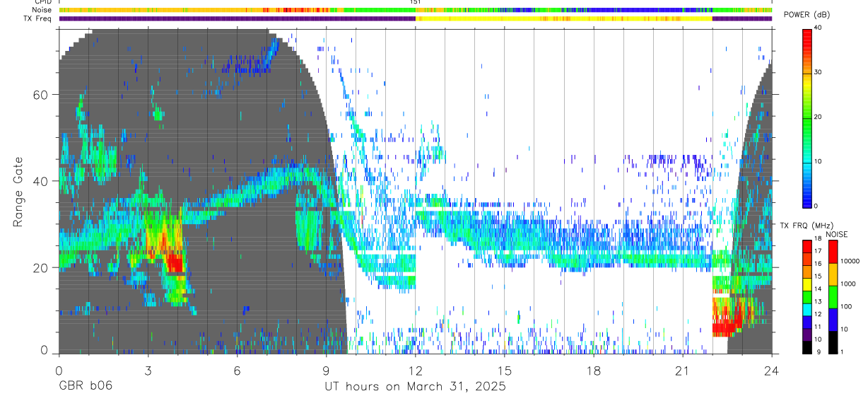
Task: Click the POWER (dB) gradient colorbar
Action: (x=807, y=117)
